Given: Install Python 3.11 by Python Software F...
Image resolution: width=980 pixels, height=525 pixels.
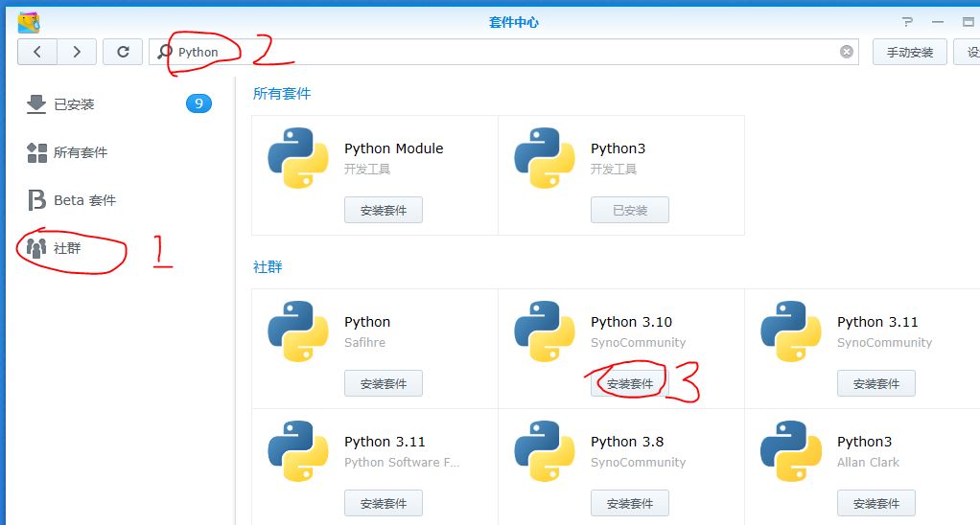Looking at the screenshot, I should (x=384, y=503).
